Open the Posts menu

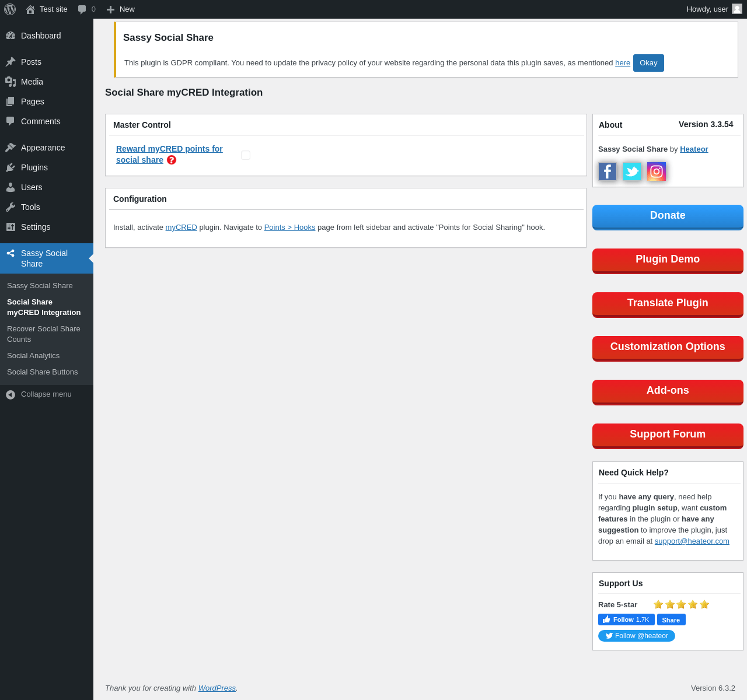(x=47, y=62)
